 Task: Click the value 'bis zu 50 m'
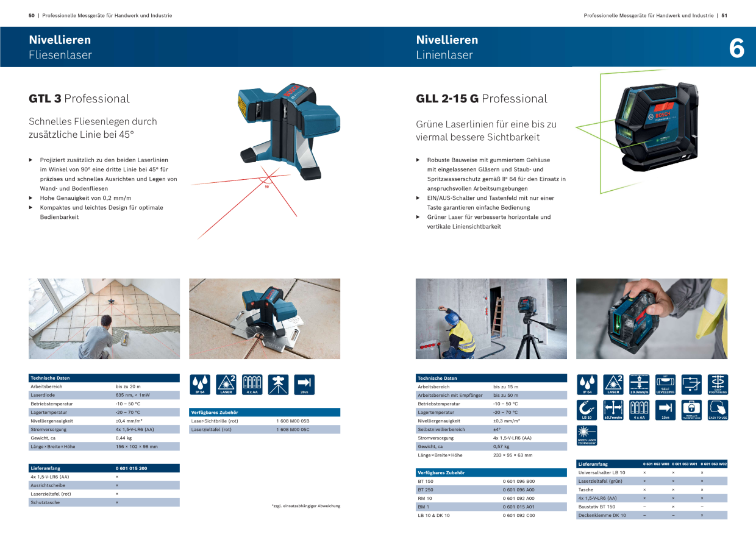[506, 395]
